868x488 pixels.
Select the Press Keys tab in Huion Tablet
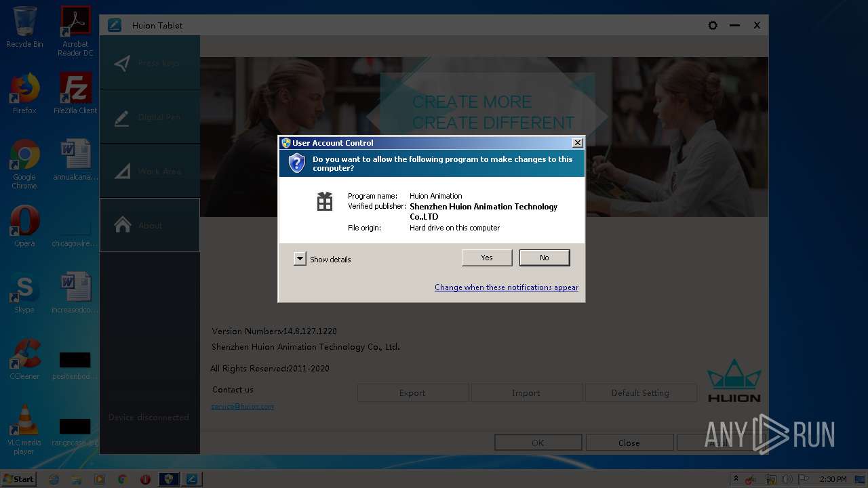click(150, 63)
